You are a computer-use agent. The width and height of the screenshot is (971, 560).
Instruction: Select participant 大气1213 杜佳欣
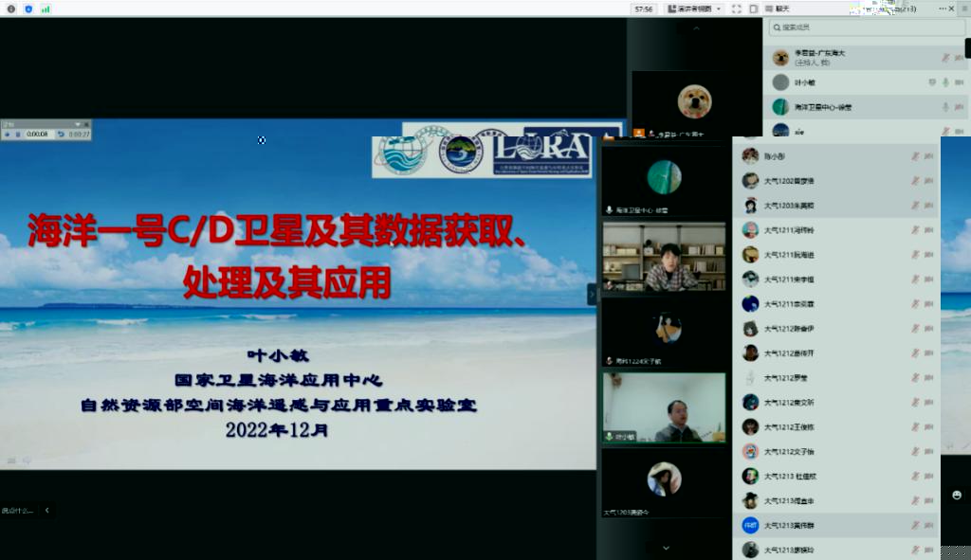point(836,476)
